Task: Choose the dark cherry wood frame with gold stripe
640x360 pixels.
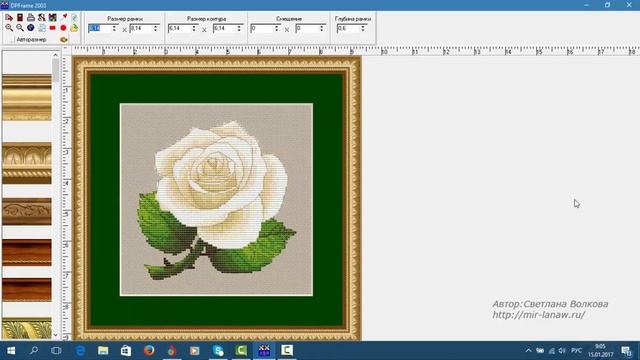Action: (27, 253)
